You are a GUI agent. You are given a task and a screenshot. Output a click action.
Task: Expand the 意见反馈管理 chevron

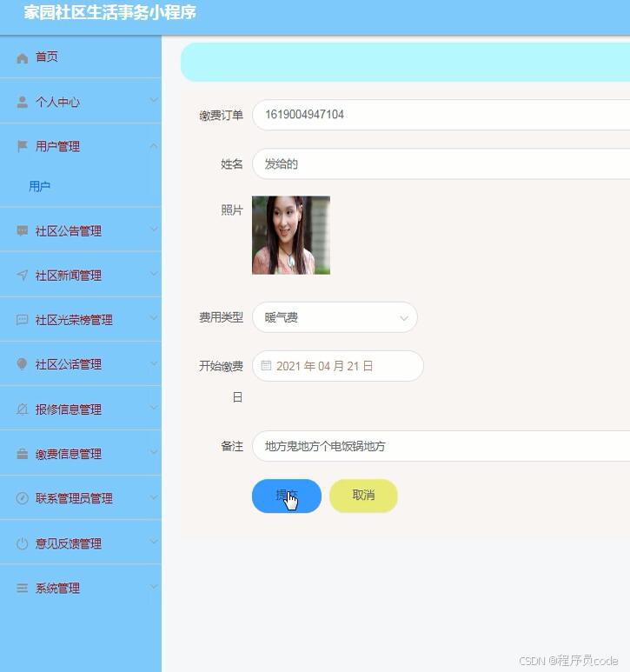[x=154, y=542]
